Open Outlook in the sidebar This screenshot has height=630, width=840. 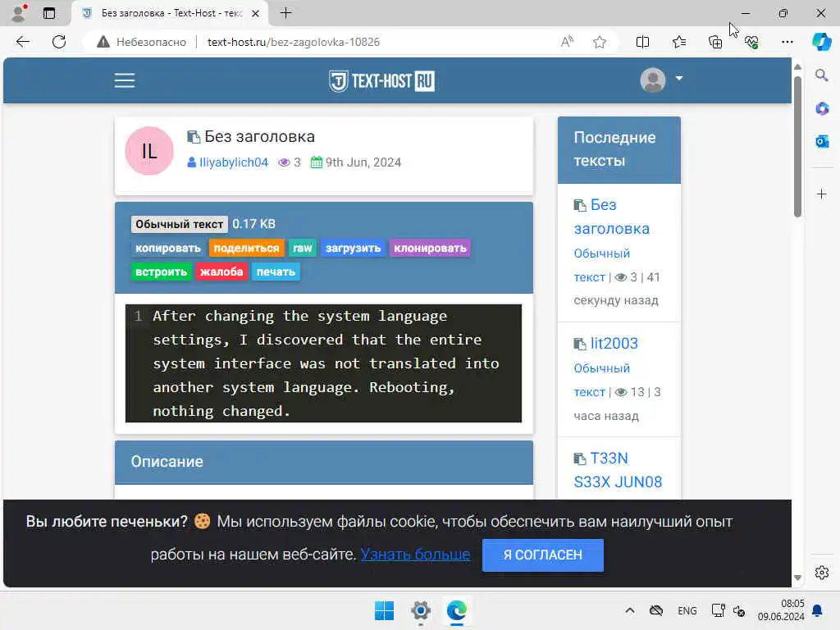click(x=822, y=141)
